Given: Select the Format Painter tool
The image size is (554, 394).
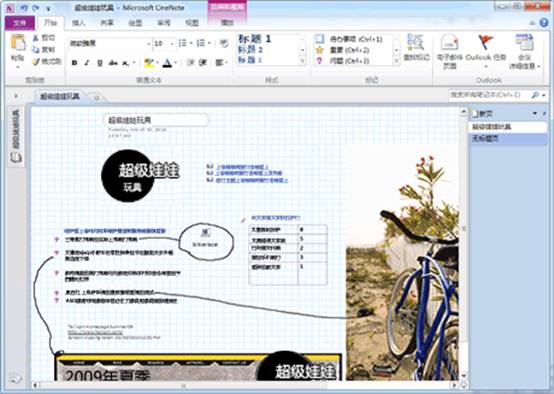Looking at the screenshot, I should coord(47,61).
